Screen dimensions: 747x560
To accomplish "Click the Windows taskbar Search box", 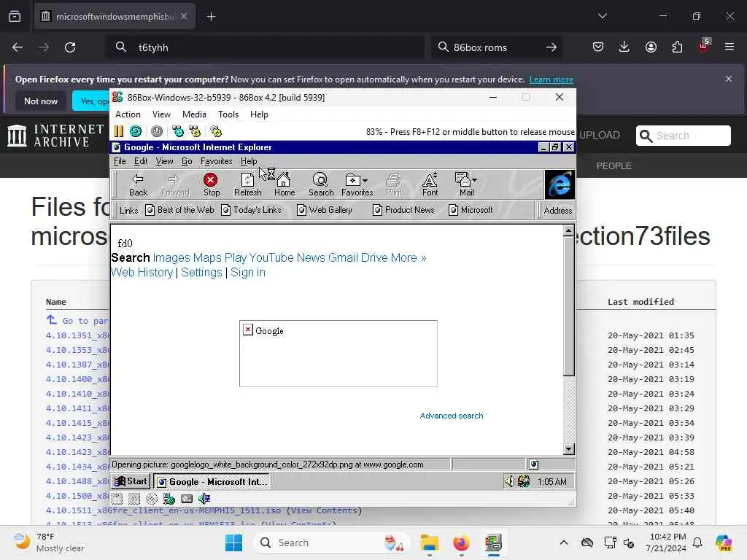I will pyautogui.click(x=332, y=542).
